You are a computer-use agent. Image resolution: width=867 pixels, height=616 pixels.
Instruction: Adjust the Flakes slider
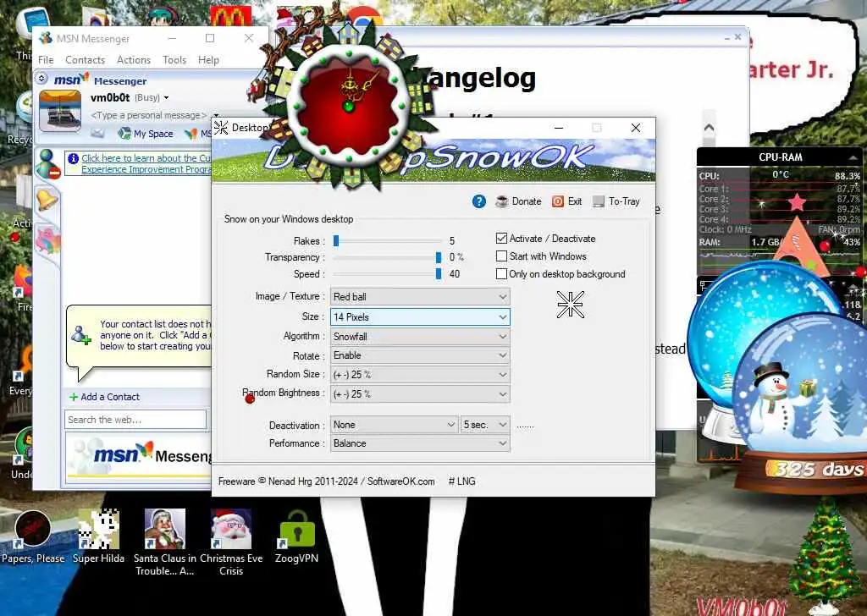coord(335,241)
